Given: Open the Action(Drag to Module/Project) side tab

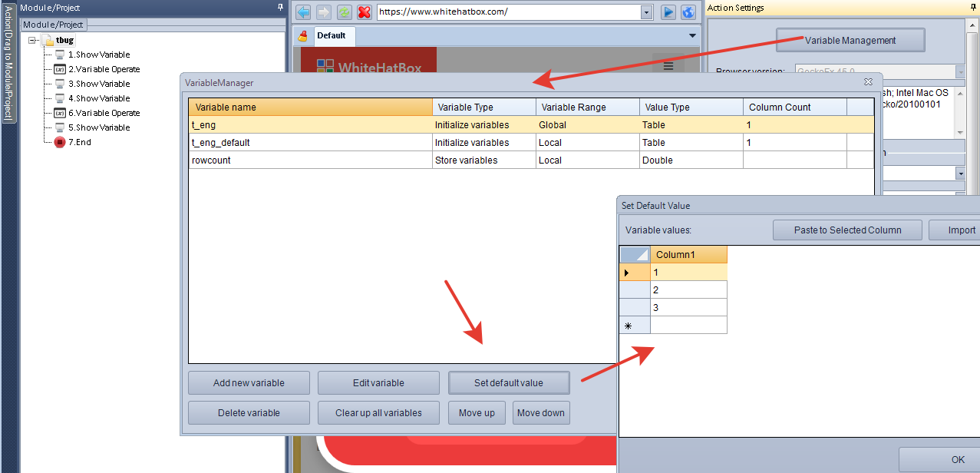Looking at the screenshot, I should coord(7,61).
